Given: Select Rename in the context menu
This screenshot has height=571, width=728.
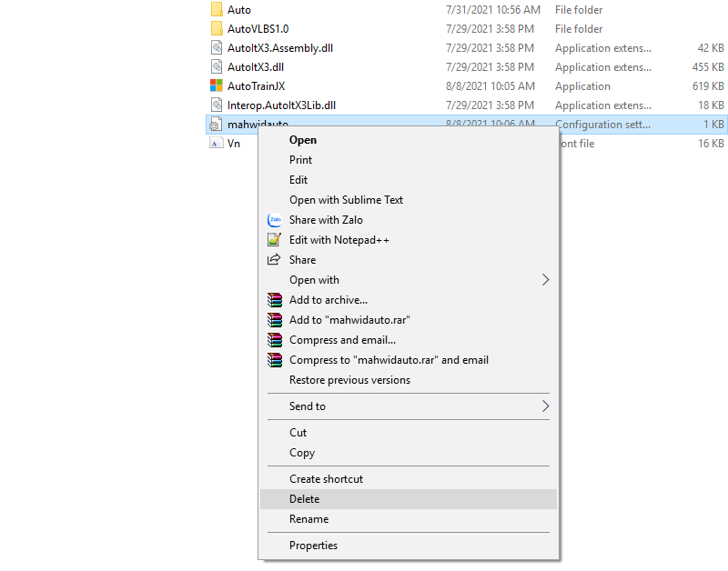Looking at the screenshot, I should pyautogui.click(x=308, y=519).
